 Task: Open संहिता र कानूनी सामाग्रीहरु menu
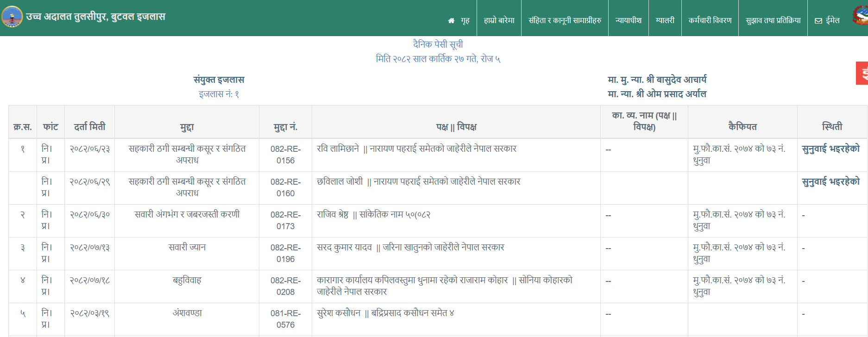(x=565, y=20)
